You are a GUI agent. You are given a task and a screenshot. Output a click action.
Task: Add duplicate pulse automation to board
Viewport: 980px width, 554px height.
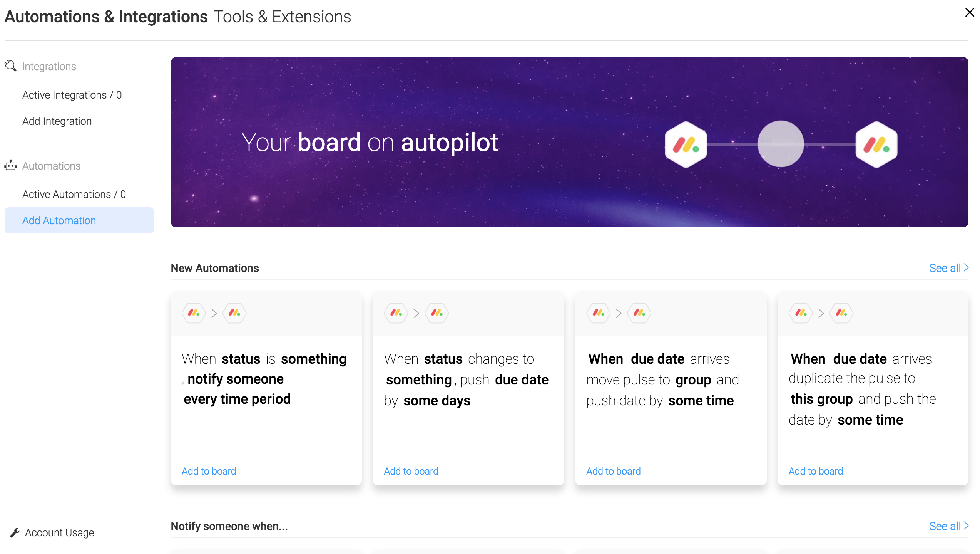click(x=816, y=471)
